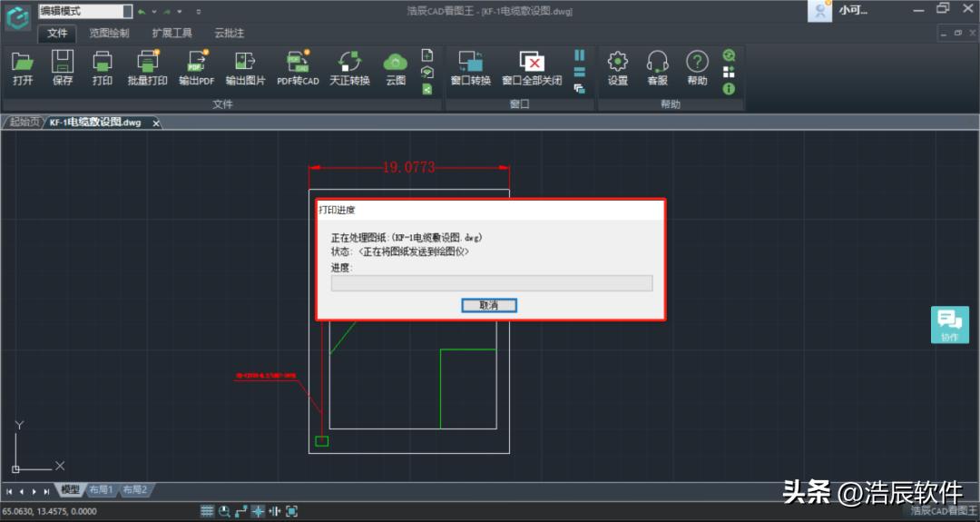This screenshot has width=980, height=522.
Task: Click the 输出PDF export icon
Action: click(x=196, y=67)
